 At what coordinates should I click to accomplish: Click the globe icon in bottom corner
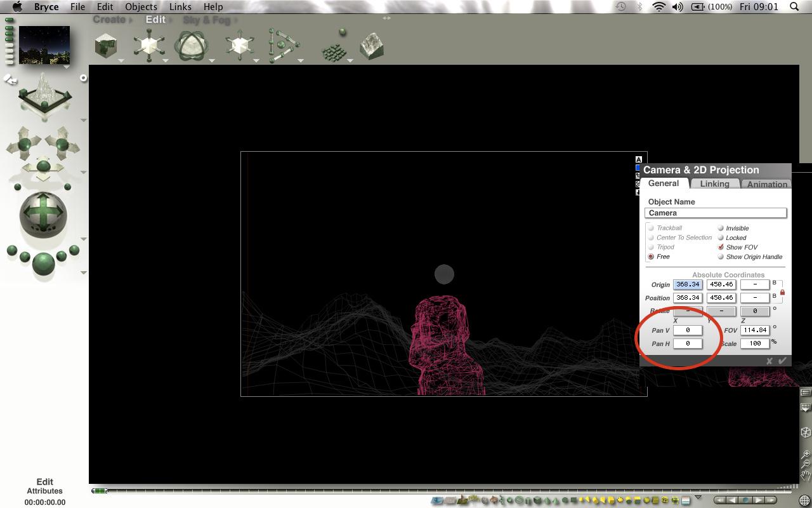805,501
